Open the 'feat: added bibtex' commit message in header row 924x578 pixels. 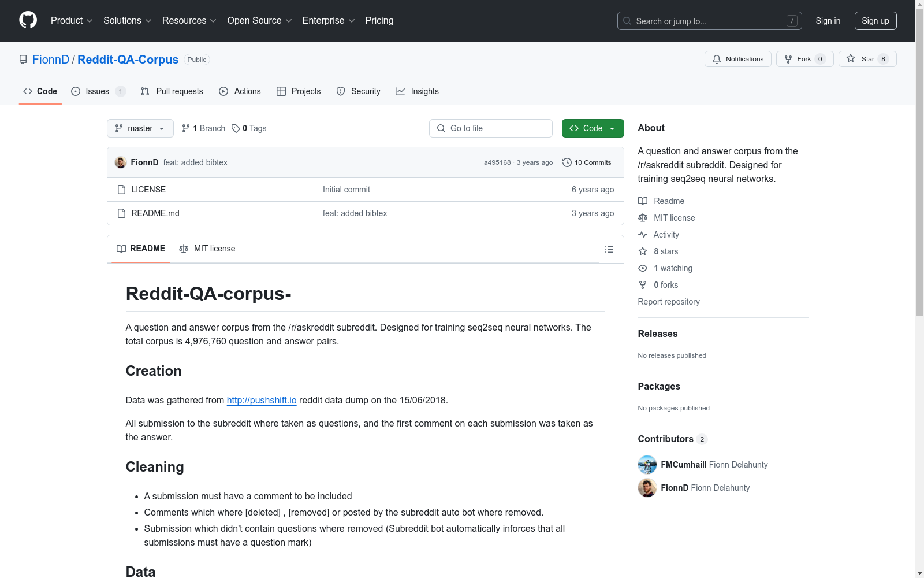[195, 162]
